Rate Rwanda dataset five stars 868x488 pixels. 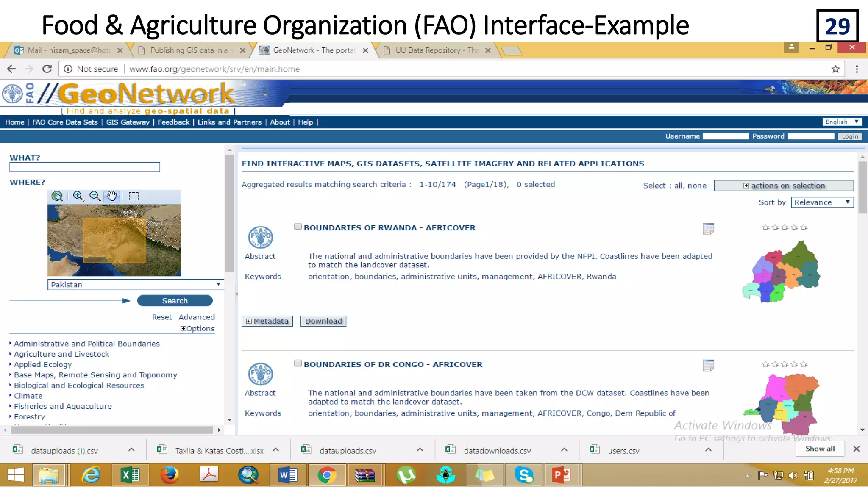tap(804, 227)
